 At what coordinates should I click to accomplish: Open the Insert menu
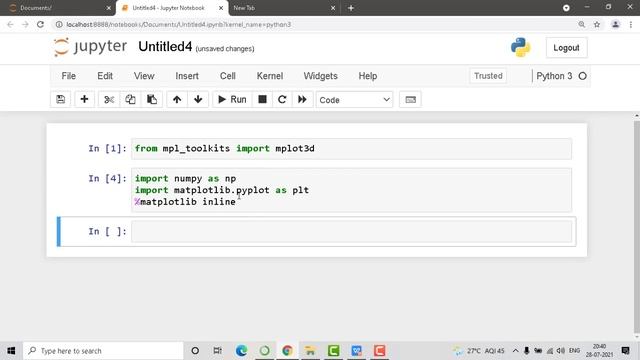[187, 76]
